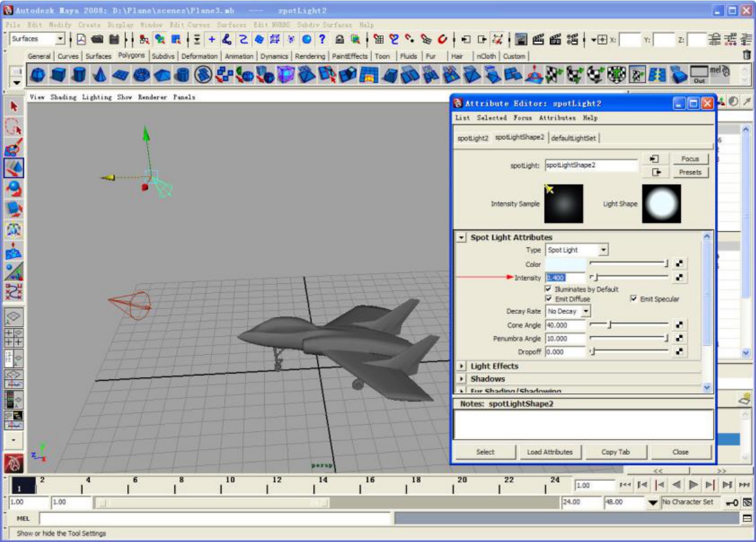Switch to the Curves shelf tab
This screenshot has width=756, height=542.
[x=68, y=56]
